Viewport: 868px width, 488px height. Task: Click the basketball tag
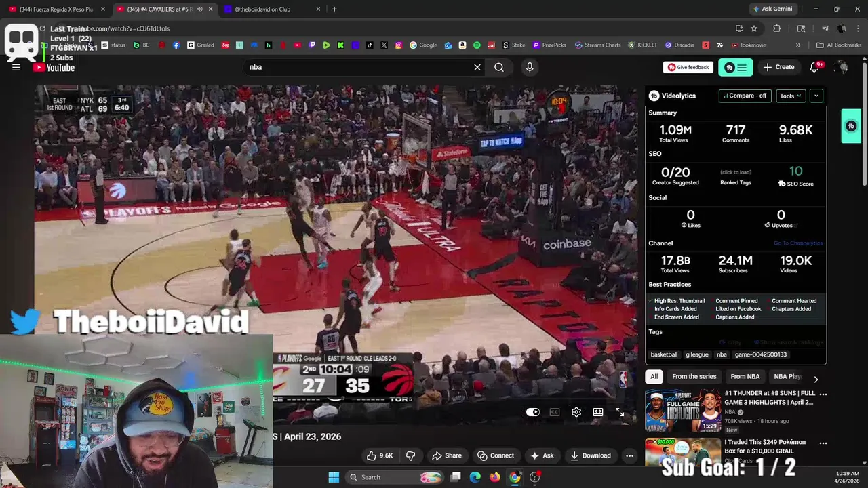click(x=664, y=354)
